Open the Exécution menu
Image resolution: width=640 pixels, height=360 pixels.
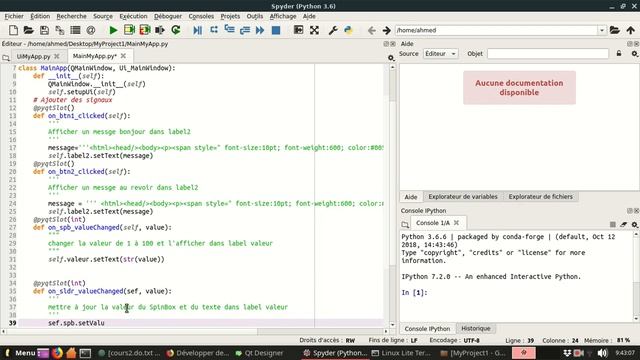[133, 16]
